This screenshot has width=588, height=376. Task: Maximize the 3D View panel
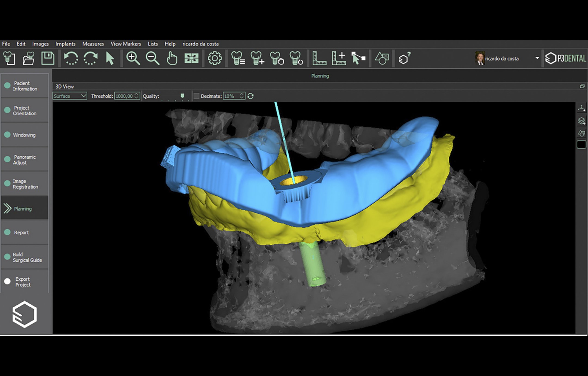(x=582, y=86)
